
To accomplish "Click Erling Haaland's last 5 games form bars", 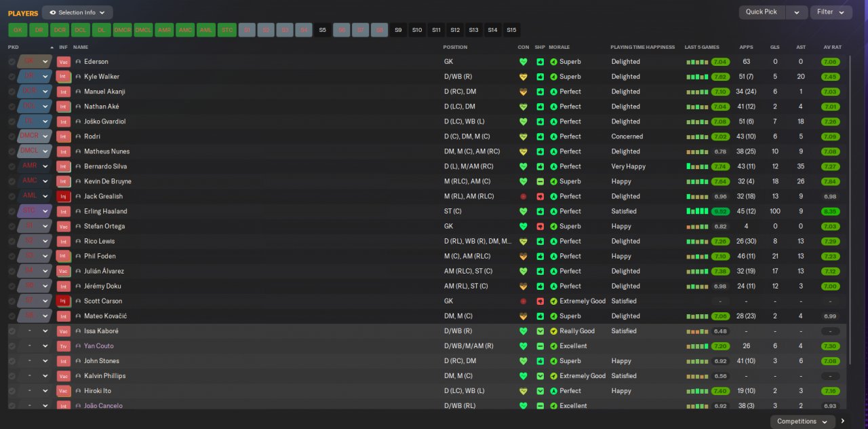I will pos(698,211).
